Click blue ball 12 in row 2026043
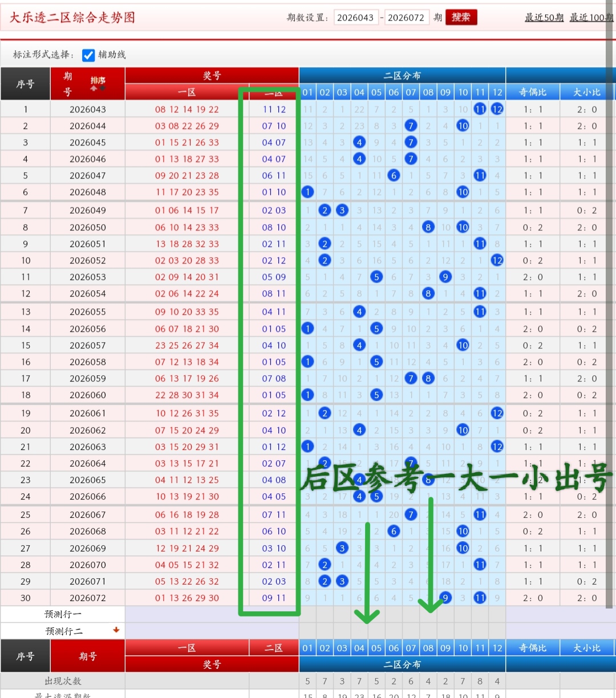 [x=497, y=109]
